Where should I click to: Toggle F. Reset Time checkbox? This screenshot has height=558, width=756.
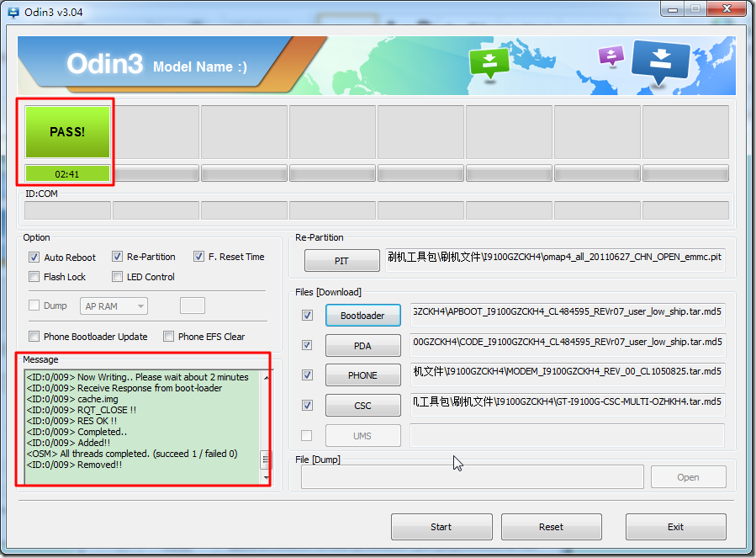tap(198, 257)
